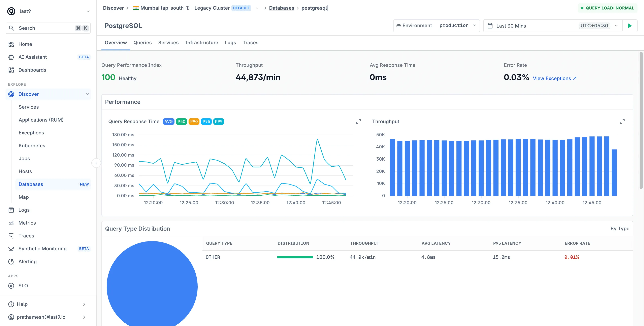Open Exceptions in the sidebar
Viewport: 644px width, 326px height.
pyautogui.click(x=31, y=133)
